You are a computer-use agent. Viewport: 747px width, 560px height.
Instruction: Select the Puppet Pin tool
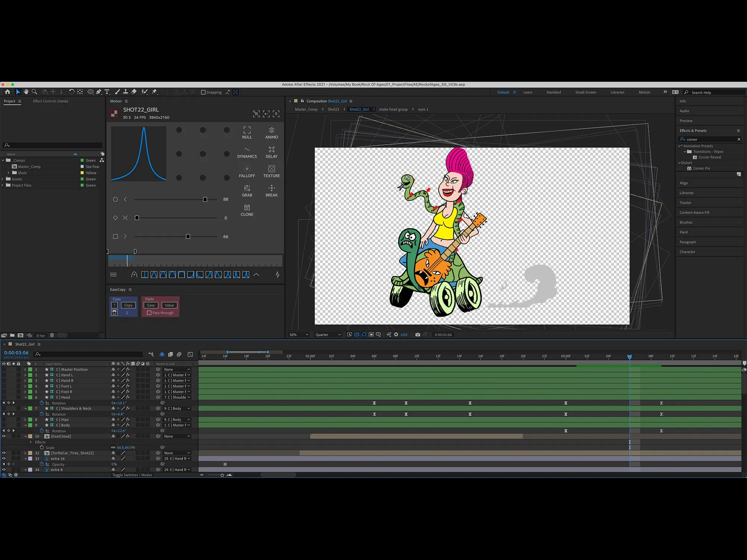pos(154,92)
